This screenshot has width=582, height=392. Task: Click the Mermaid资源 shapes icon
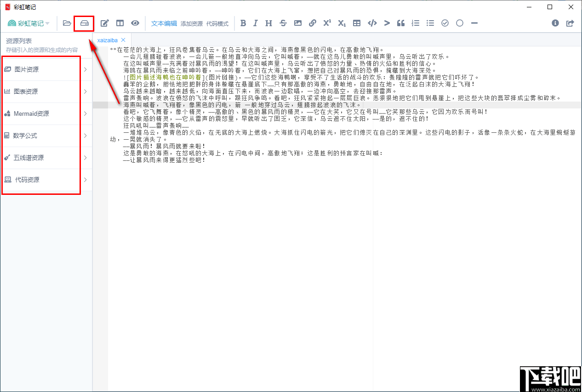(x=7, y=114)
